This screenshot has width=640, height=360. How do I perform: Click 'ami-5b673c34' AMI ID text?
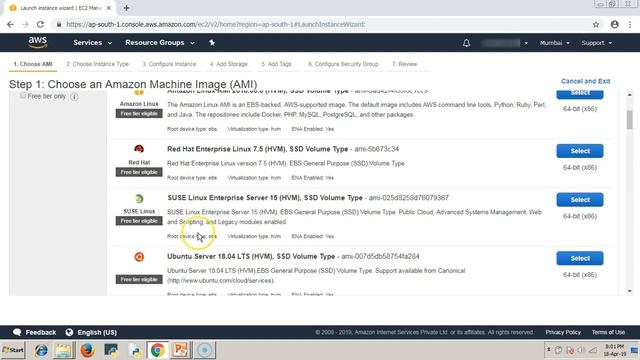tap(376, 149)
